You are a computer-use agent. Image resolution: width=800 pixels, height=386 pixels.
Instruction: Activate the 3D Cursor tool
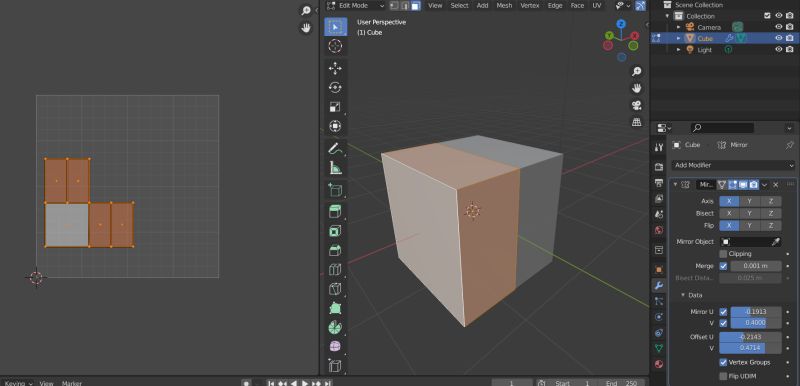(335, 46)
